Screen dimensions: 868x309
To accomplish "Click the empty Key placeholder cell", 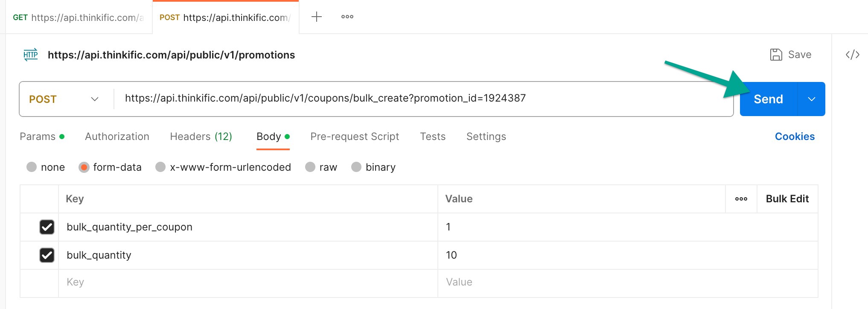I will pos(248,283).
